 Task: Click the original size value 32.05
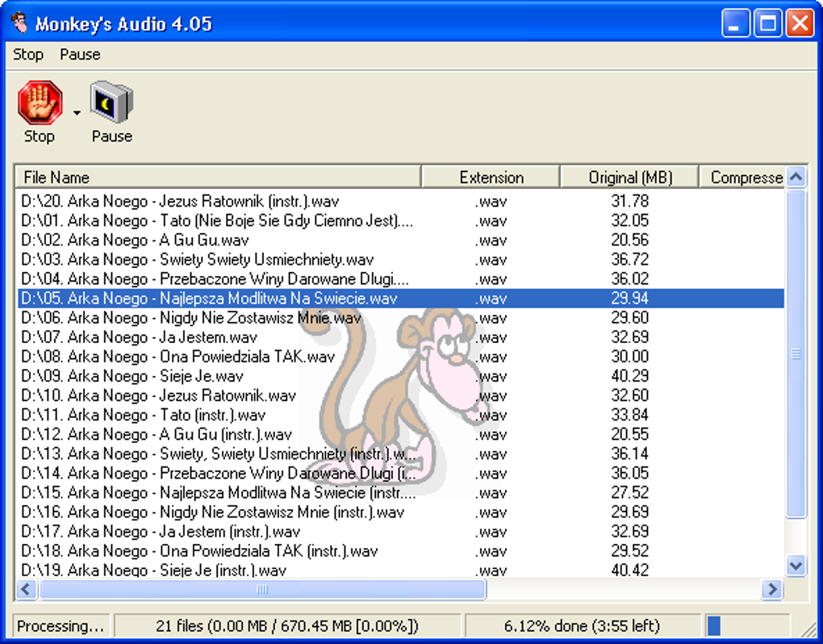[630, 220]
